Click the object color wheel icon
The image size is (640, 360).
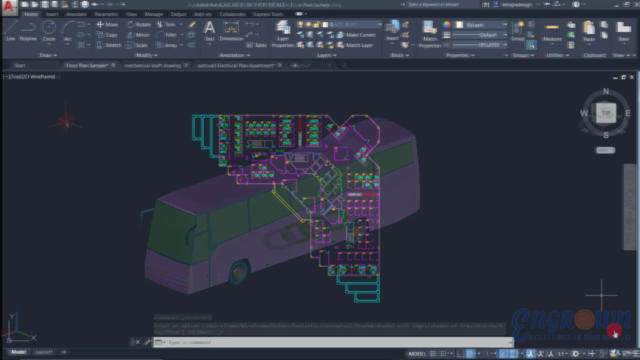tap(447, 24)
